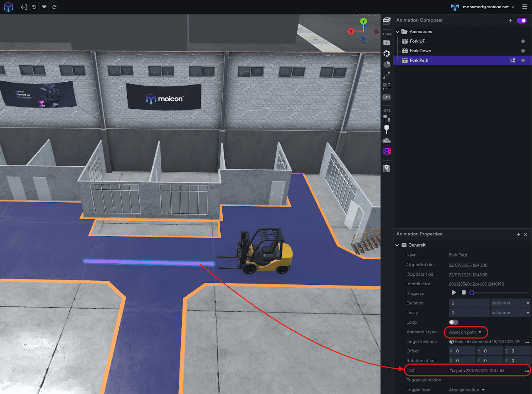Open the Animation Composer film strip icon
Viewport: 532px width, 394px height.
point(387,152)
